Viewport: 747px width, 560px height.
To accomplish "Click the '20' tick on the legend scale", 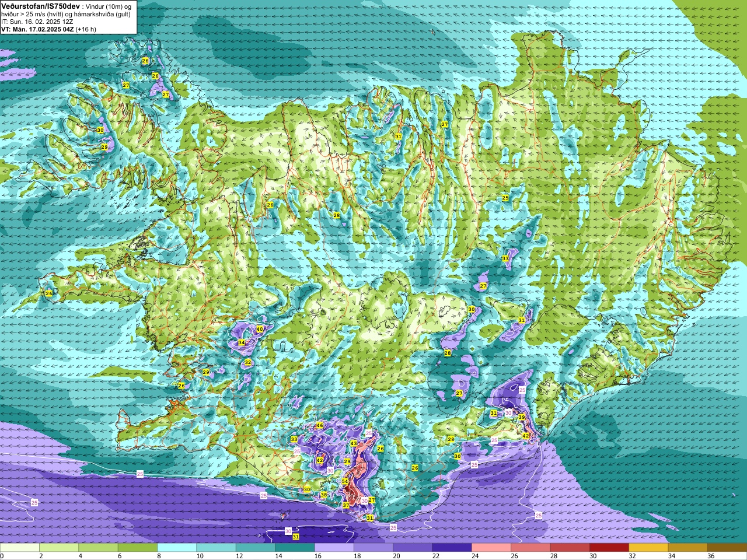I will pyautogui.click(x=397, y=556).
